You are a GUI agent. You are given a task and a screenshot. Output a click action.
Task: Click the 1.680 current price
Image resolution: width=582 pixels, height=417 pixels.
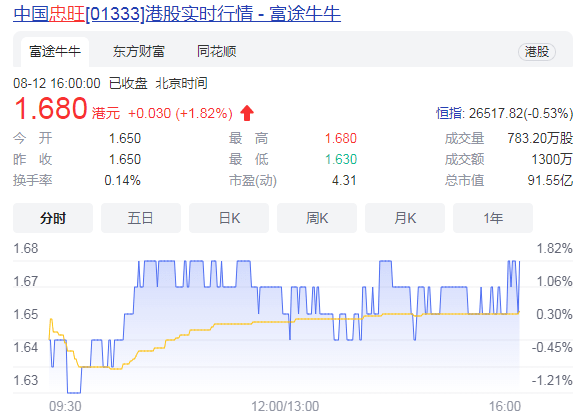[50, 108]
